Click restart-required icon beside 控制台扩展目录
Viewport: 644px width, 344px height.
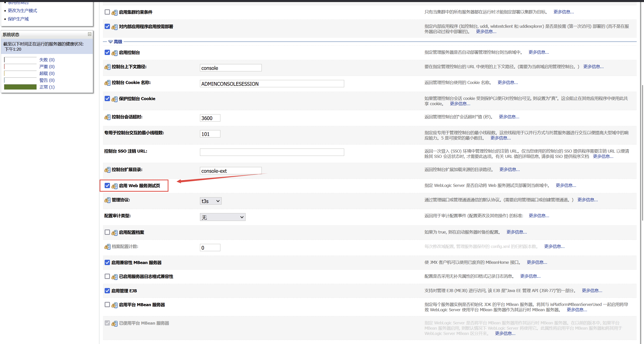coord(107,170)
